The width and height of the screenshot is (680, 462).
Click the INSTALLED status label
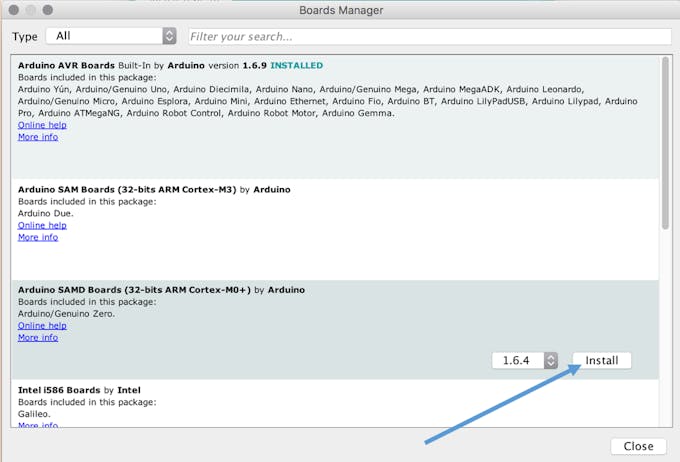tap(297, 66)
